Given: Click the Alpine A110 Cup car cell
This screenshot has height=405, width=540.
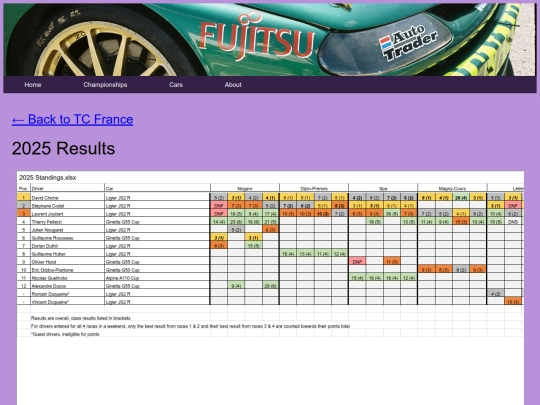Looking at the screenshot, I should tap(157, 278).
